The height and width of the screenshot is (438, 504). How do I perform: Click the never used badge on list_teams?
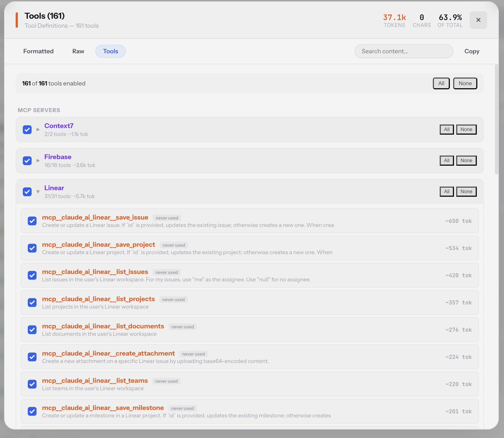(x=166, y=381)
